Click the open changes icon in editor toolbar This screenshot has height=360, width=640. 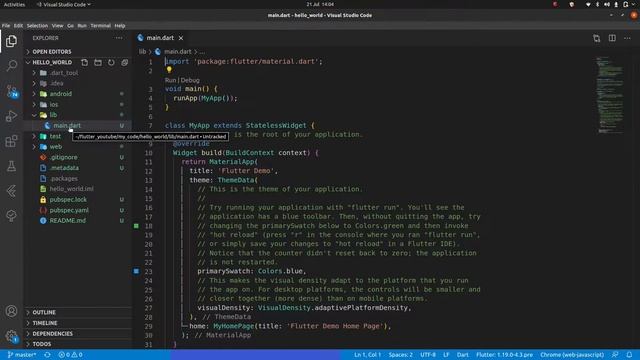pyautogui.click(x=597, y=38)
